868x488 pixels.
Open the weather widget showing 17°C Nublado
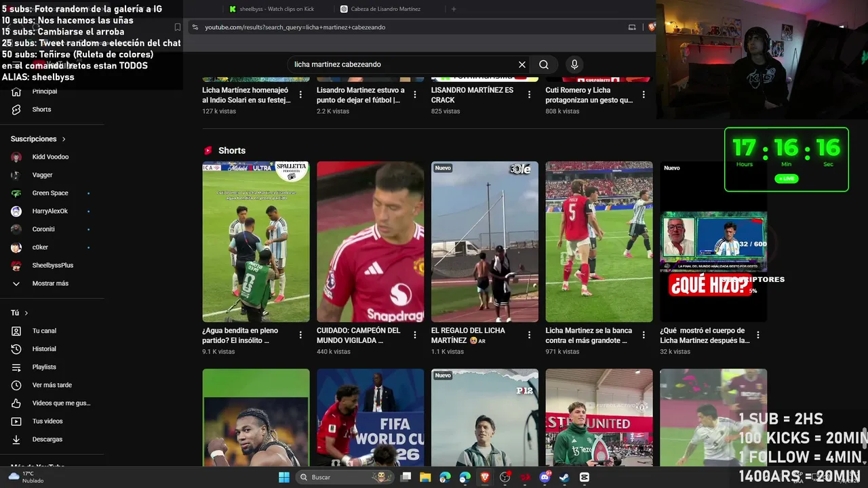(26, 477)
